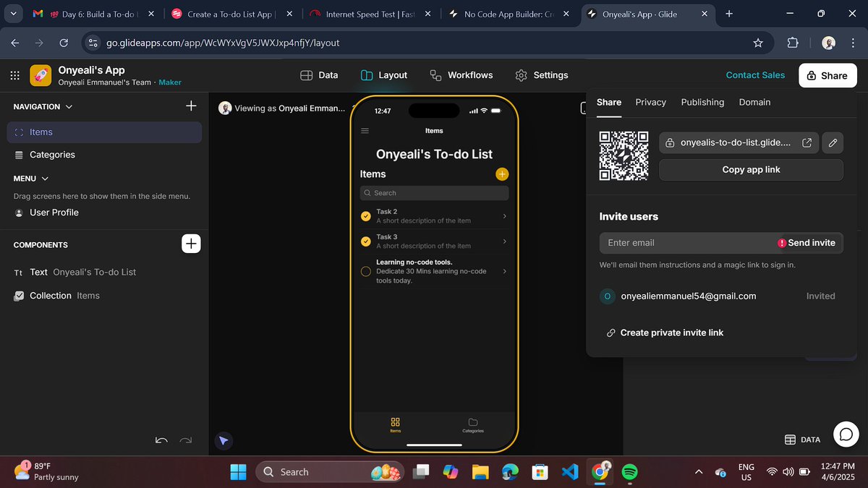Switch to the Data tab
Viewport: 868px width, 488px height.
(x=319, y=75)
